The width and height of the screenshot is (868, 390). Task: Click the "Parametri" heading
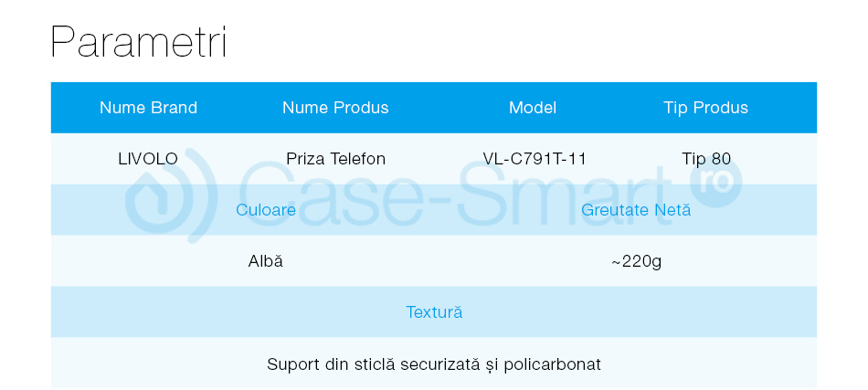click(x=139, y=43)
